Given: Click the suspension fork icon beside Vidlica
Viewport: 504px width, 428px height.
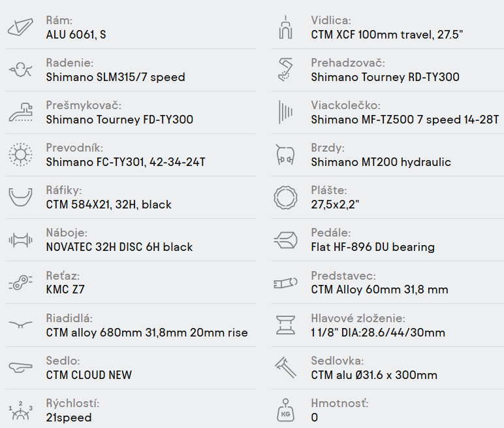Looking at the screenshot, I should 285,27.
